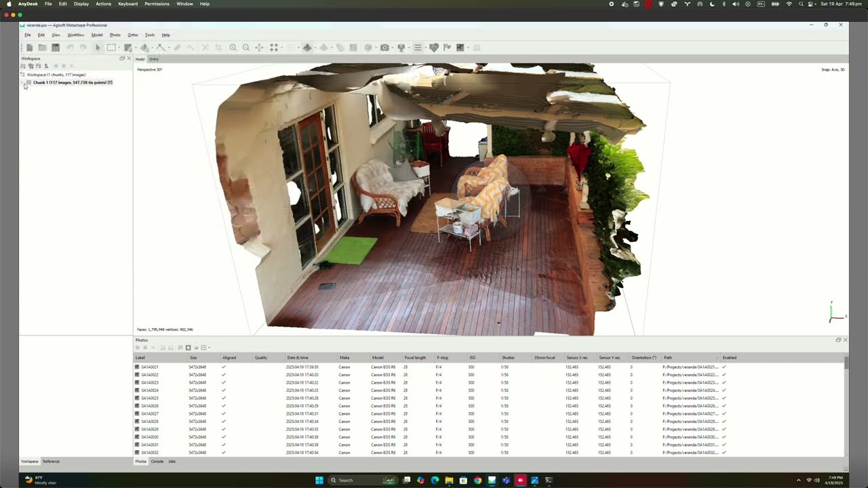Close the Workspace panel
The width and height of the screenshot is (868, 488).
[x=129, y=58]
